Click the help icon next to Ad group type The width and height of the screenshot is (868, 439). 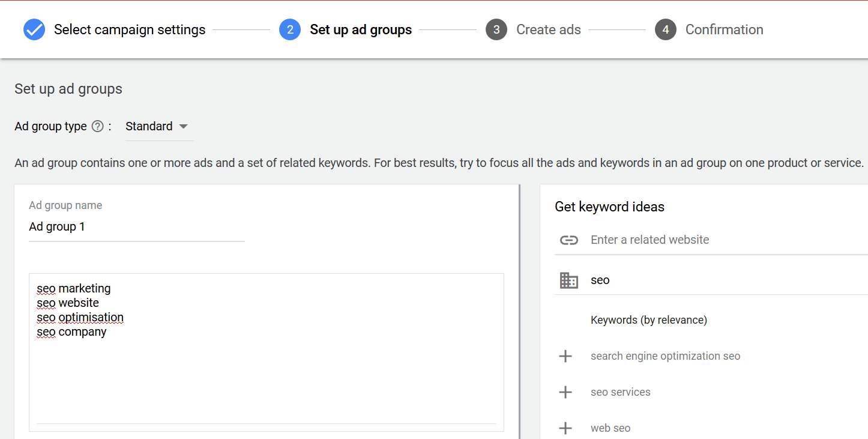click(97, 126)
